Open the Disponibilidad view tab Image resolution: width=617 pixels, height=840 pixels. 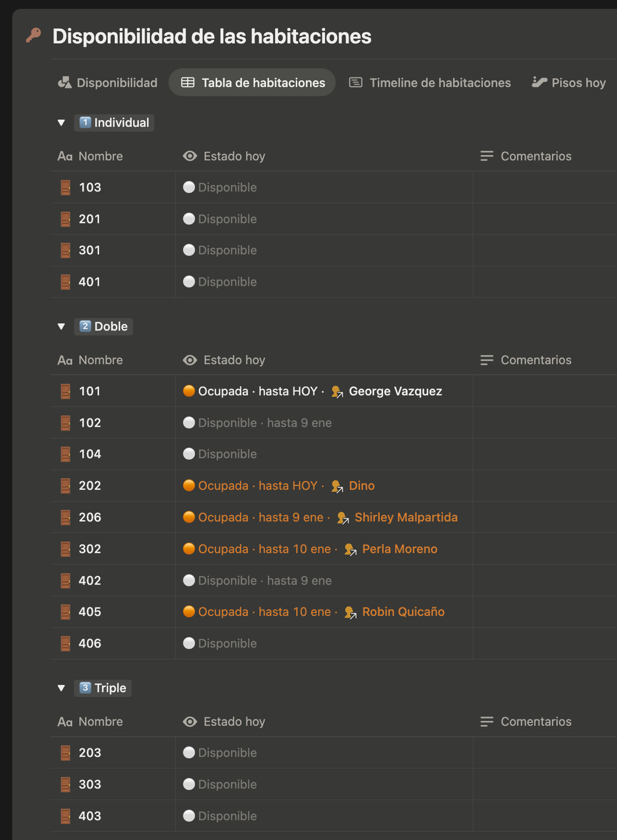[x=108, y=83]
